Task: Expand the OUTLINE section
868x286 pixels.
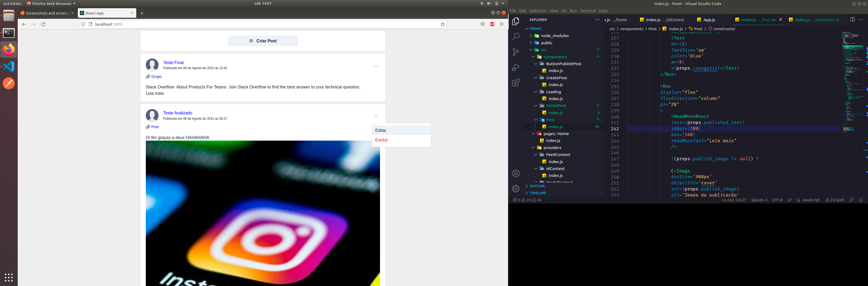Action: pos(537,186)
